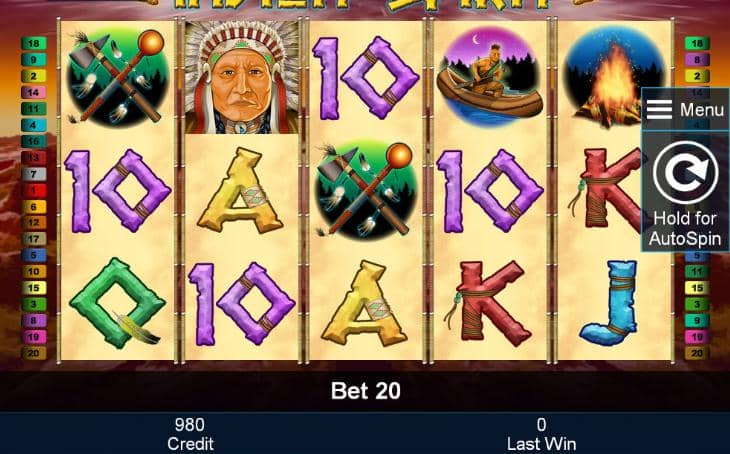Click the yellow A symbol in the second reel

point(241,190)
